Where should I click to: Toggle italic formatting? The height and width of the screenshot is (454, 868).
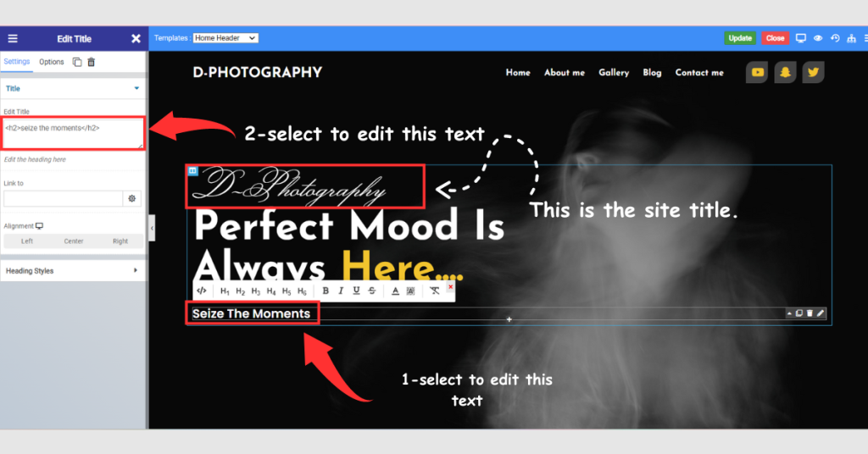tap(341, 291)
